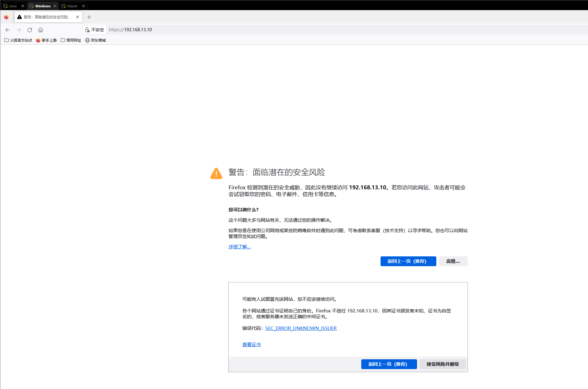
Task: Collapse details via the 高级... button
Action: tap(453, 261)
